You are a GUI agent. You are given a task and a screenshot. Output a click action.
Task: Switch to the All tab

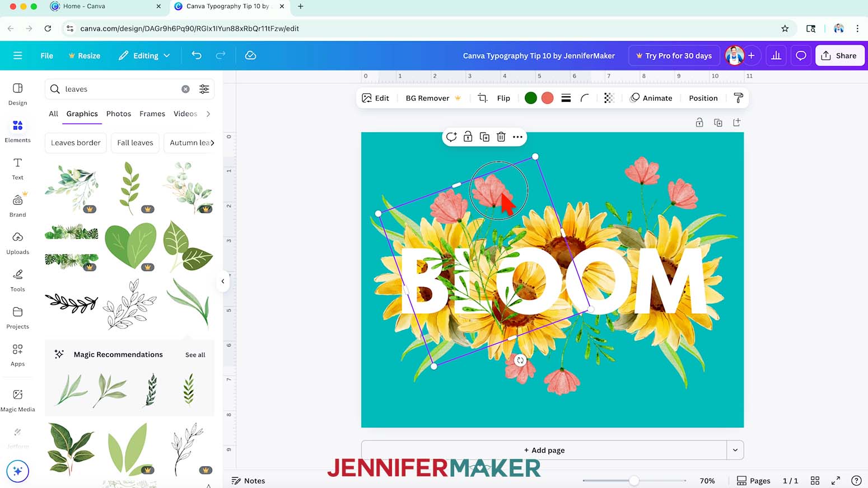tap(53, 114)
